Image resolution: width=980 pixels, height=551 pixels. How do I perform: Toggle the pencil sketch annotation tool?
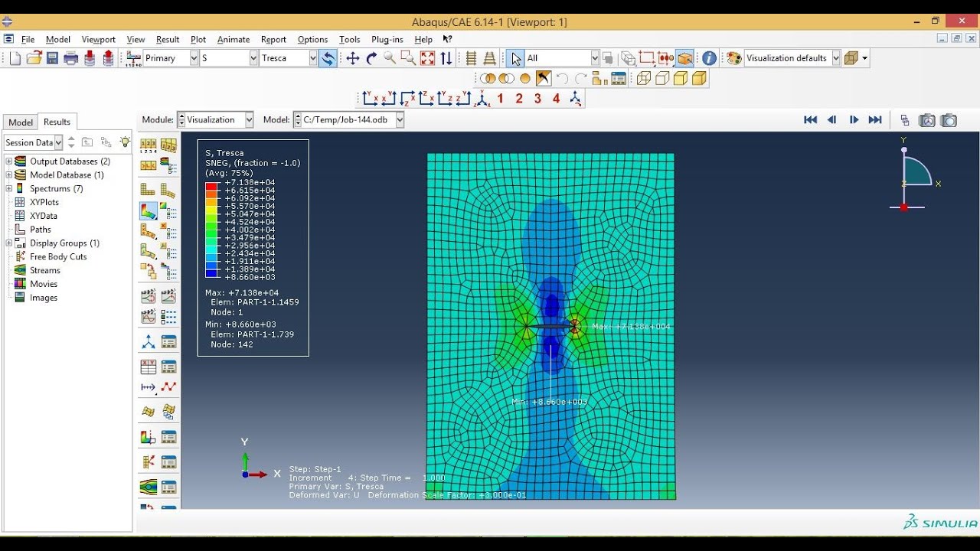tap(544, 78)
